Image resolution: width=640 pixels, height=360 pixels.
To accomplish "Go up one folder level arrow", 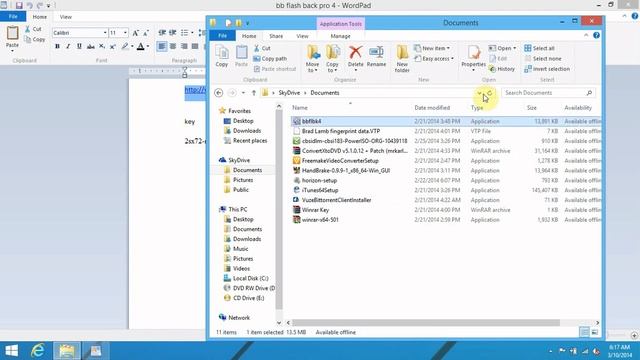I will pyautogui.click(x=253, y=93).
